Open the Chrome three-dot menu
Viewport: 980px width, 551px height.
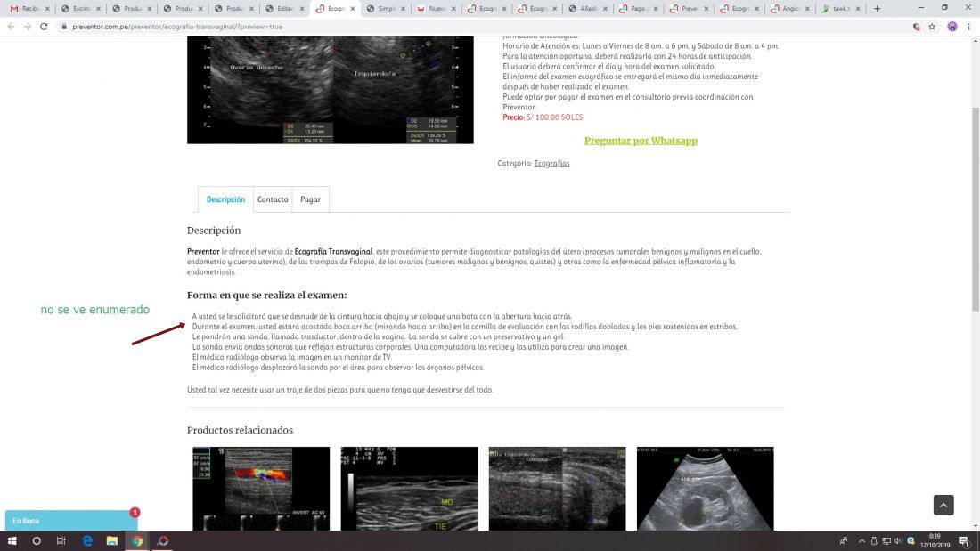pyautogui.click(x=968, y=27)
